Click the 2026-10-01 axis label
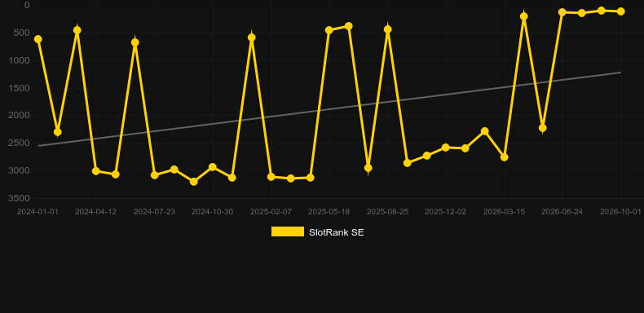The height and width of the screenshot is (313, 644). pos(620,212)
